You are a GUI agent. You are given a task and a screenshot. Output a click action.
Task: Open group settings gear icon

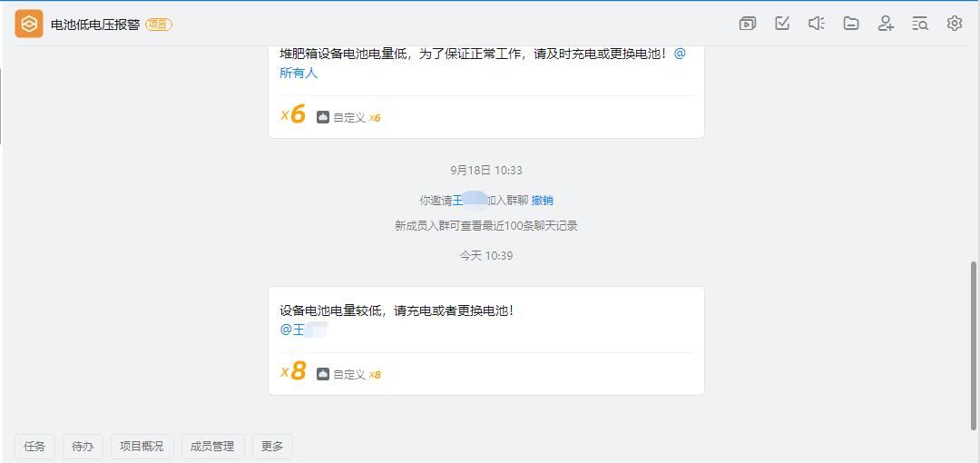pos(955,24)
